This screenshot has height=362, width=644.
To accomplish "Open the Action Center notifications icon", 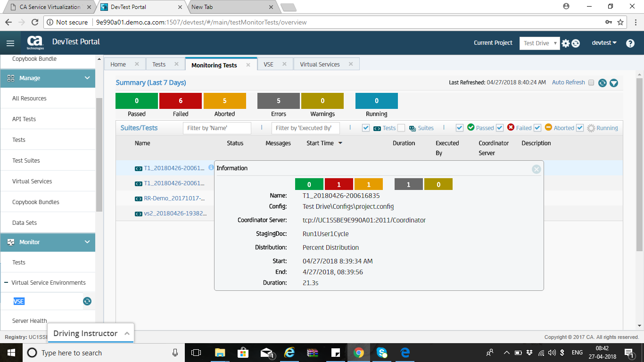I will click(x=628, y=353).
